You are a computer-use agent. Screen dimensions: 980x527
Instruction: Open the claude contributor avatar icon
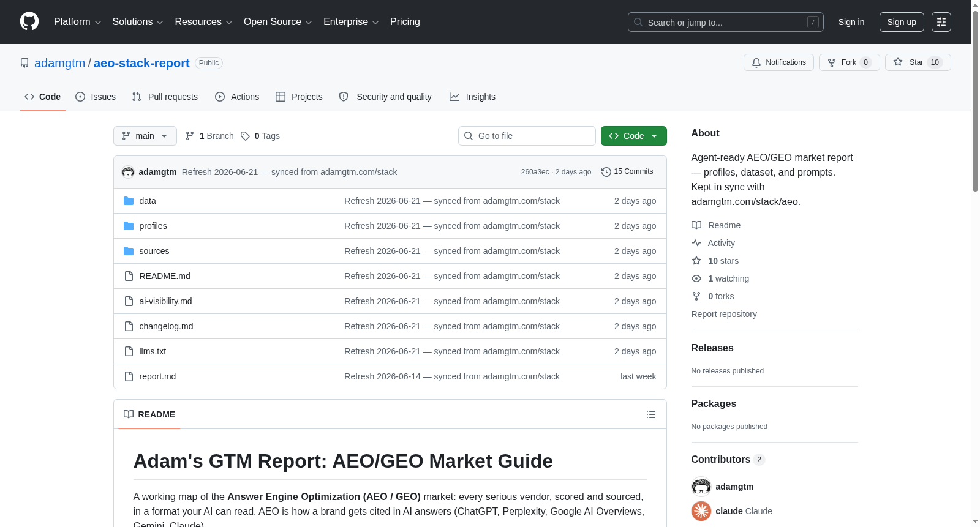(701, 511)
